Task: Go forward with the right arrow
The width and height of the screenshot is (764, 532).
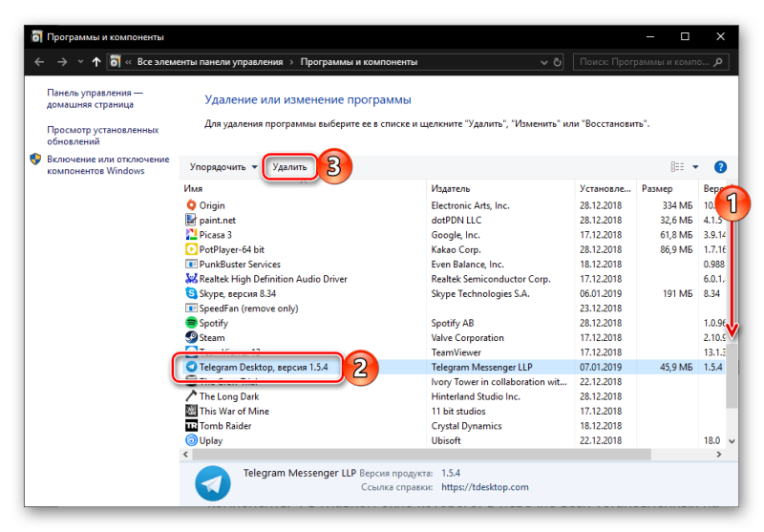Action: click(62, 62)
